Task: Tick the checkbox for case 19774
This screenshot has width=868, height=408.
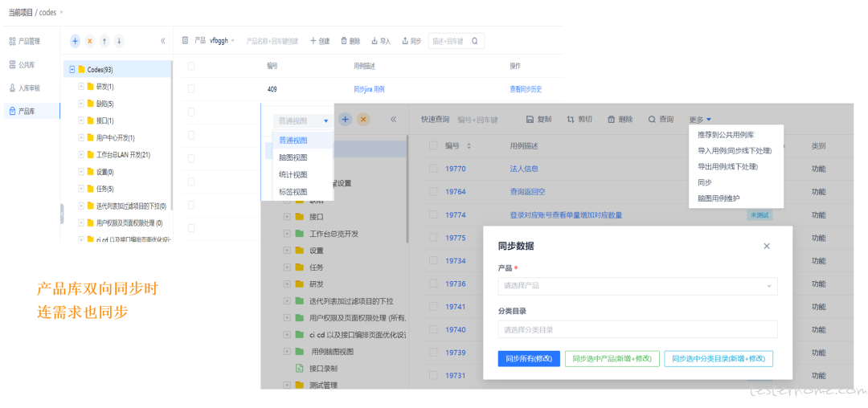Action: pyautogui.click(x=433, y=214)
